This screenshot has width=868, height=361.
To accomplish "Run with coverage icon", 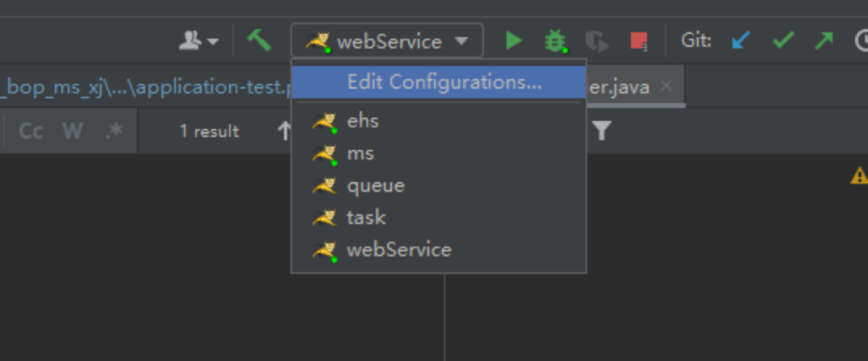I will pos(597,41).
